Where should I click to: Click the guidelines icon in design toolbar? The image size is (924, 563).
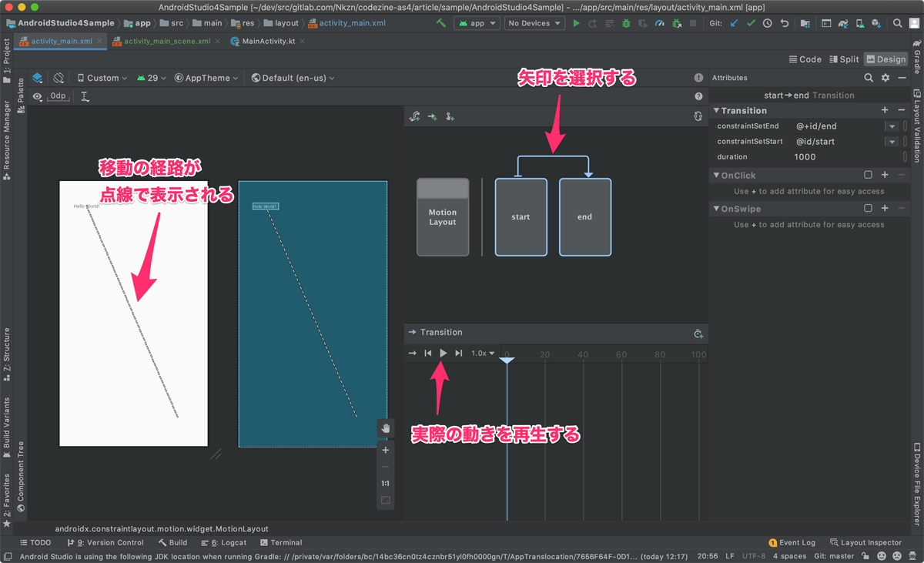[x=85, y=96]
